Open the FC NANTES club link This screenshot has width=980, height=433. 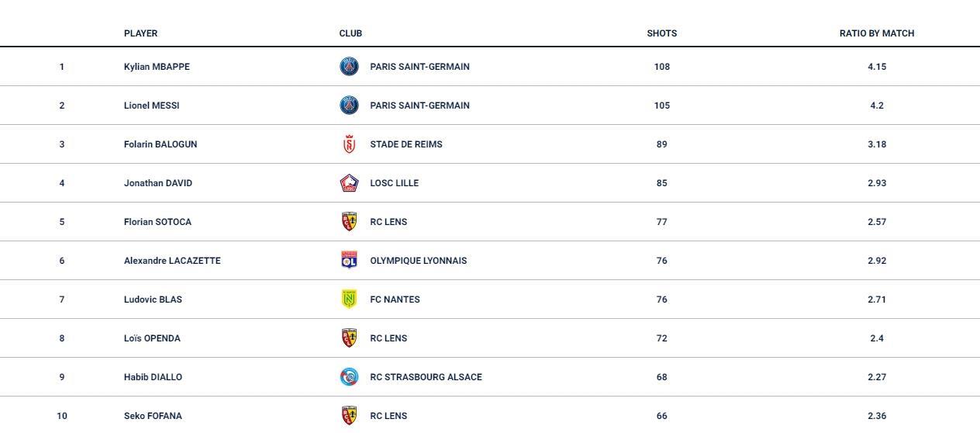click(395, 300)
